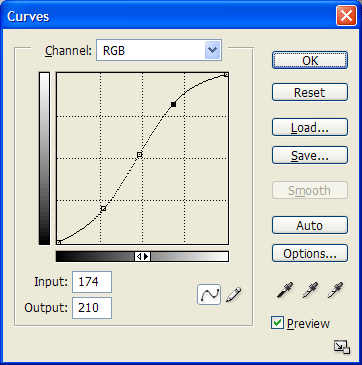Open the Load curve dialog
Viewport: 362px width, 365px height.
(310, 127)
